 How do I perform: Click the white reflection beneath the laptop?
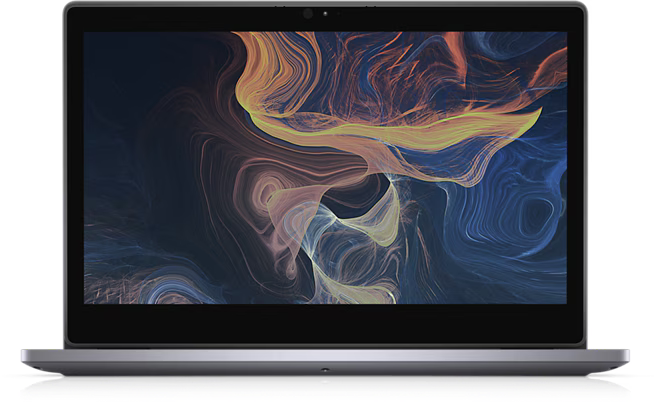click(325, 388)
